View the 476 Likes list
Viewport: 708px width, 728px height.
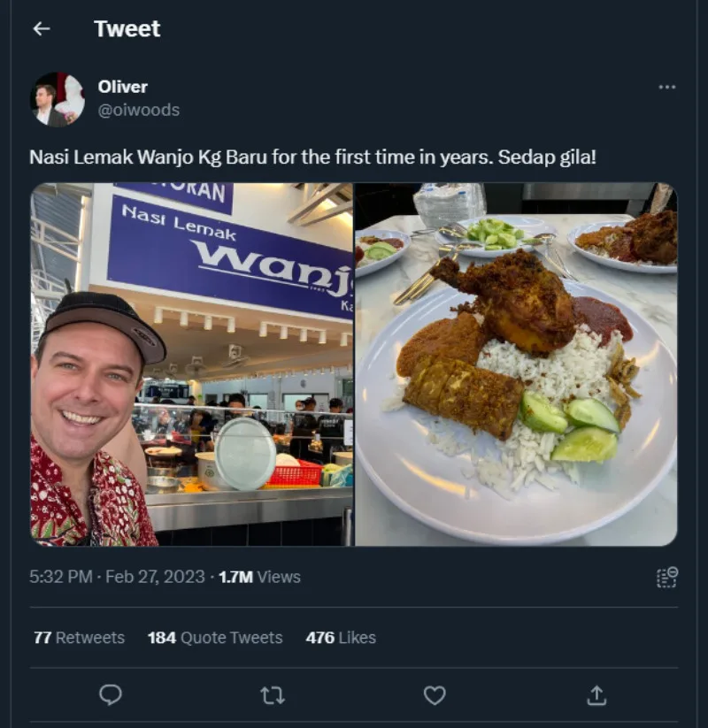pyautogui.click(x=341, y=638)
